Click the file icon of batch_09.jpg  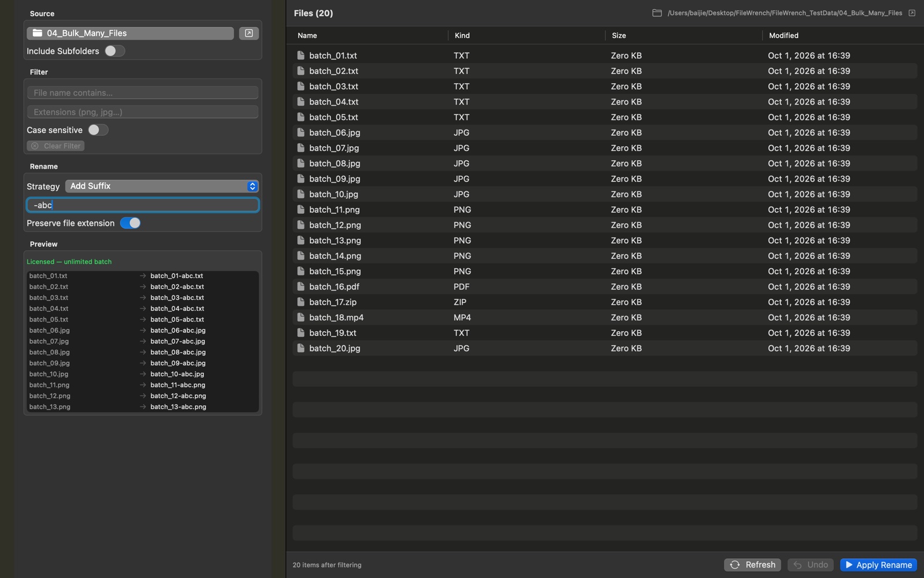[300, 179]
